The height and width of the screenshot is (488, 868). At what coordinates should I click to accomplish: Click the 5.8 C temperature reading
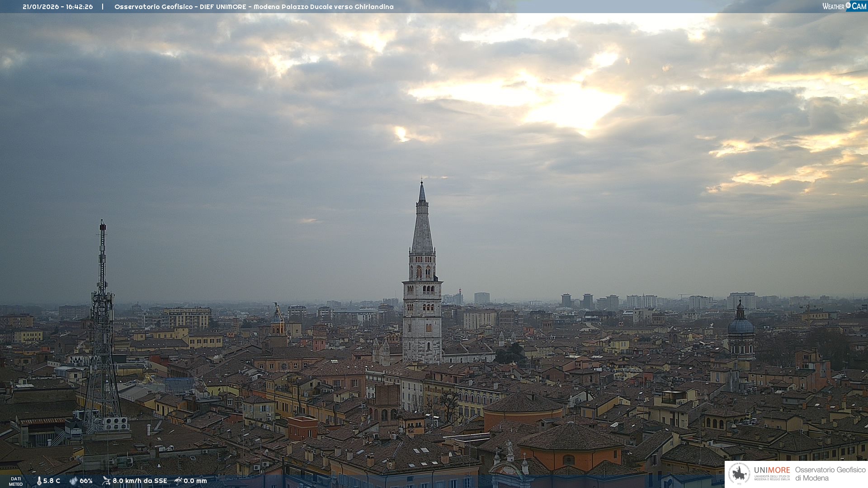coord(52,481)
